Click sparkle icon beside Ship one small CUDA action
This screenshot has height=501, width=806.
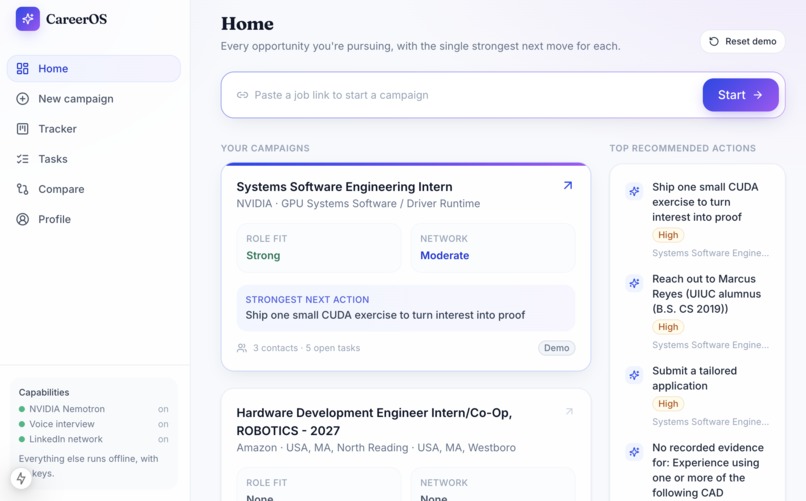tap(634, 191)
